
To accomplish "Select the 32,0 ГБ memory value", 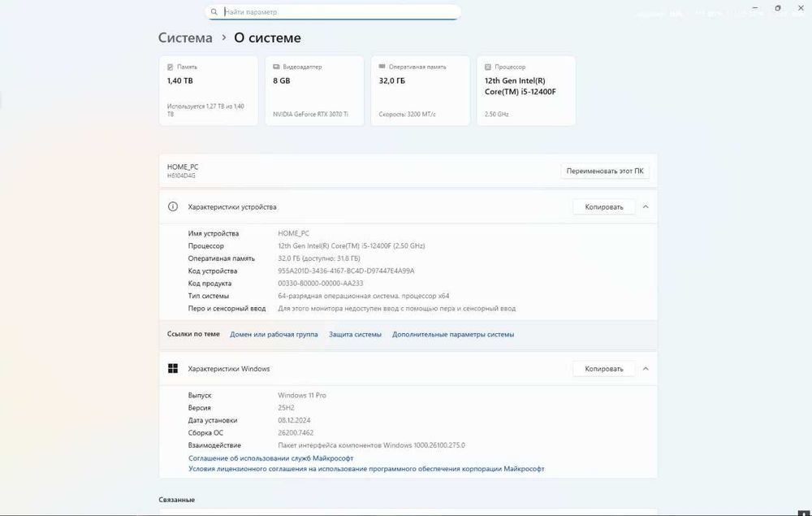I will pyautogui.click(x=391, y=80).
